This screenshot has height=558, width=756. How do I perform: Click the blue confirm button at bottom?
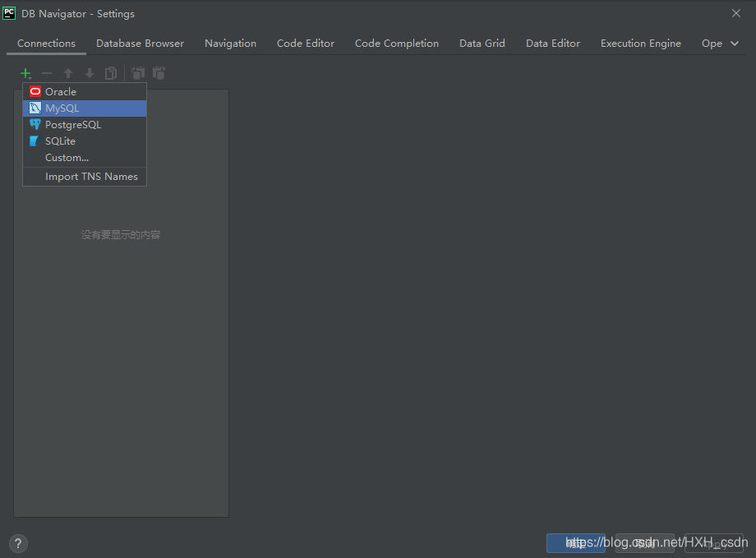(x=576, y=543)
